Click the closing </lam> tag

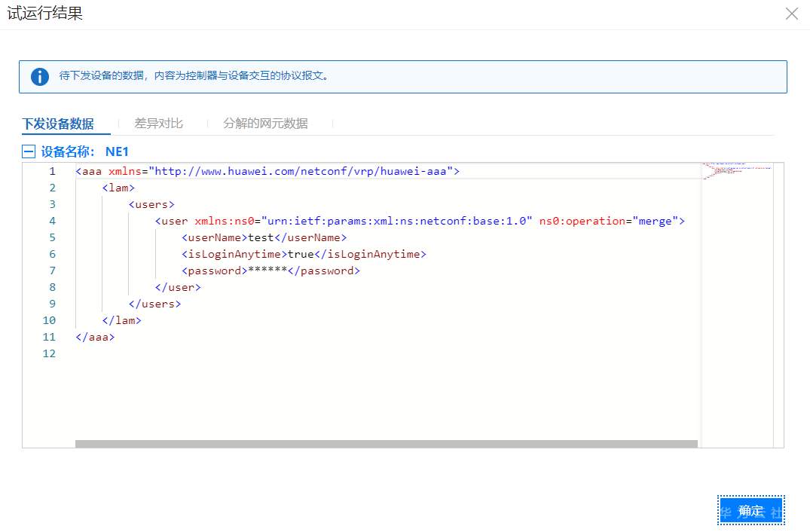coord(121,320)
